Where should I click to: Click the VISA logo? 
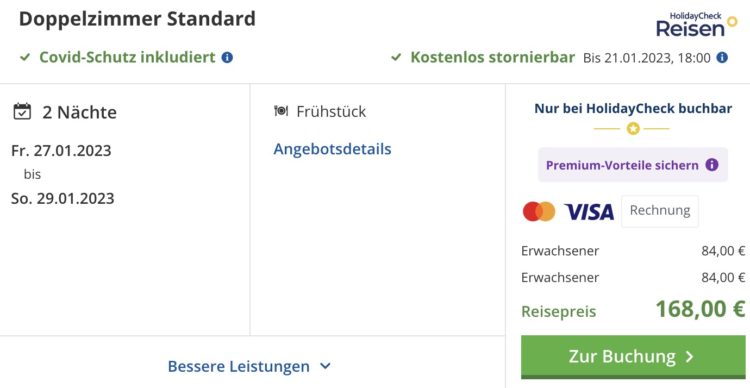tap(589, 211)
